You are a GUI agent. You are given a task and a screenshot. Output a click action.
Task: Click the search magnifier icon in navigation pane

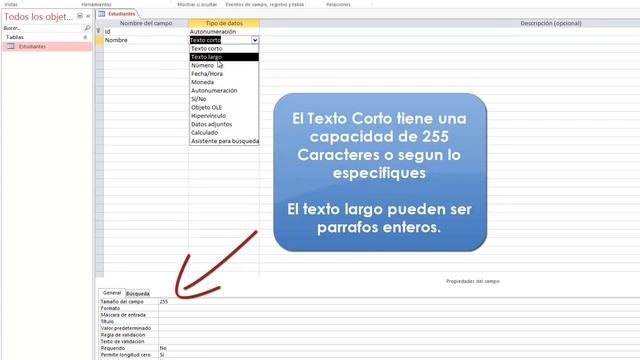click(87, 28)
